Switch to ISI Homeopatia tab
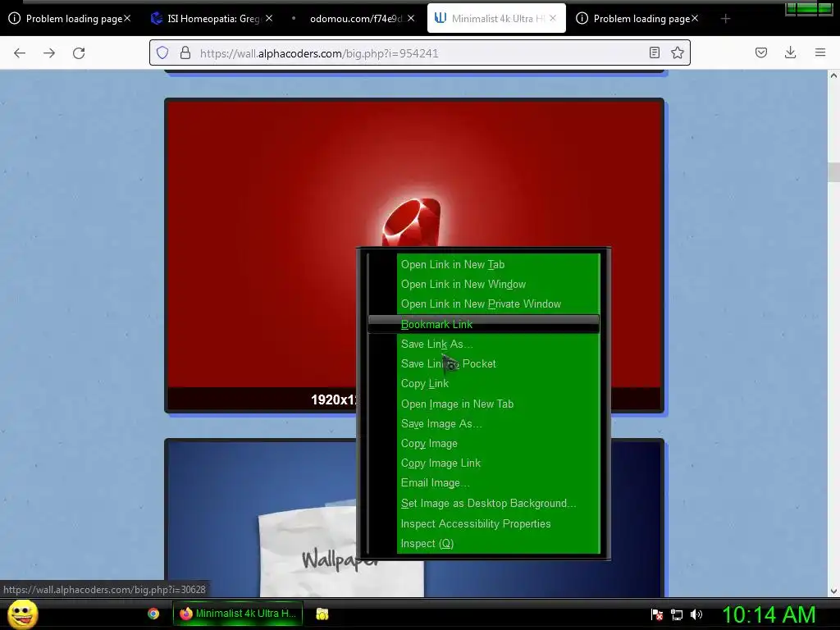Viewport: 840px width, 630px height. pyautogui.click(x=212, y=19)
